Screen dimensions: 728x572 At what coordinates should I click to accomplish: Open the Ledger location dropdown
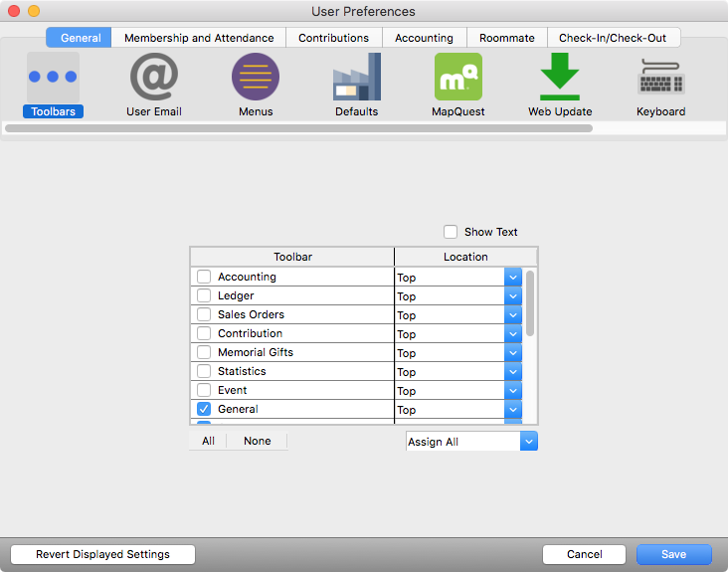point(513,296)
